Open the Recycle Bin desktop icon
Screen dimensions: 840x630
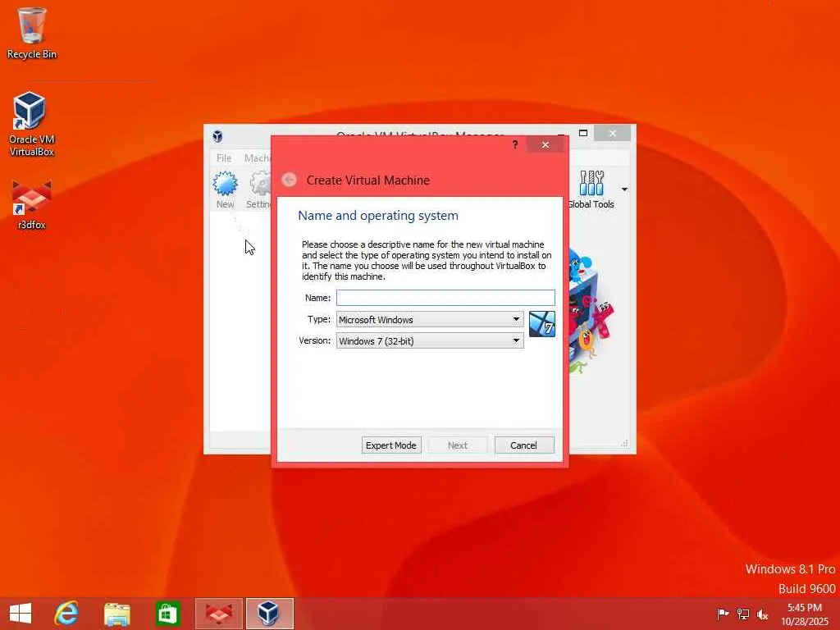pyautogui.click(x=32, y=33)
